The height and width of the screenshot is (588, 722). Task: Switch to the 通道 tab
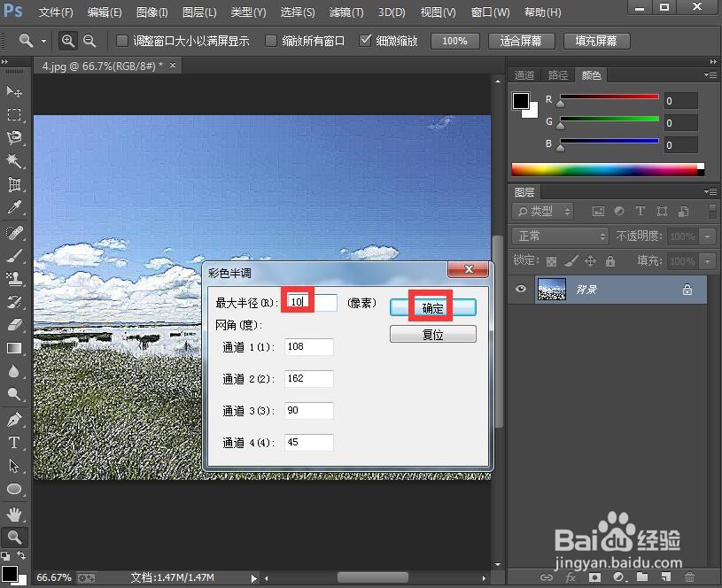(x=524, y=75)
